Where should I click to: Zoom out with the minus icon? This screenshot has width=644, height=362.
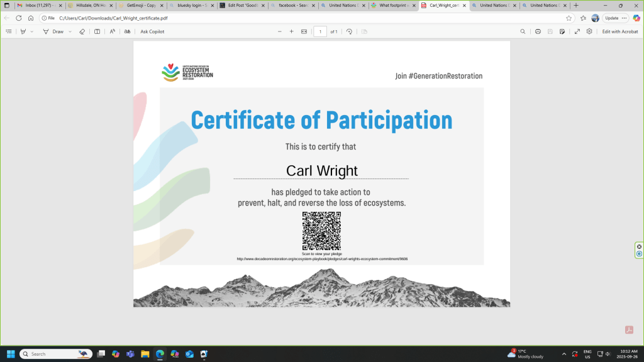point(280,31)
